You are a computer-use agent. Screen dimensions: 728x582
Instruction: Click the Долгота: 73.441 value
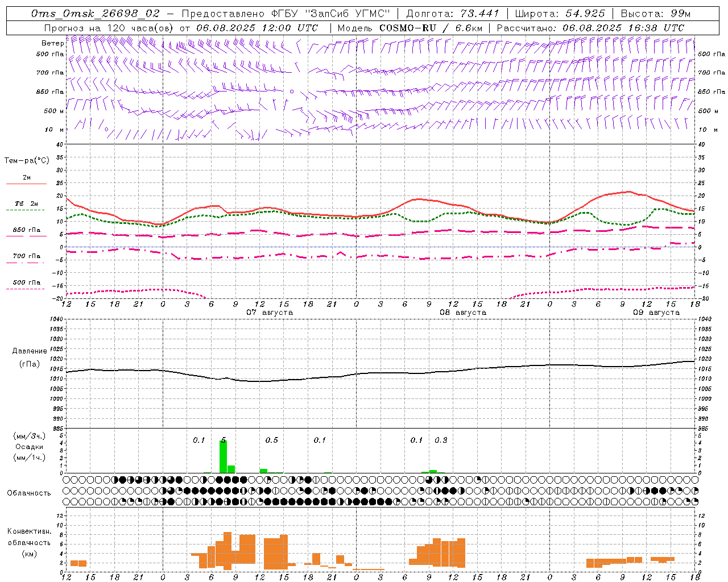[x=453, y=14]
